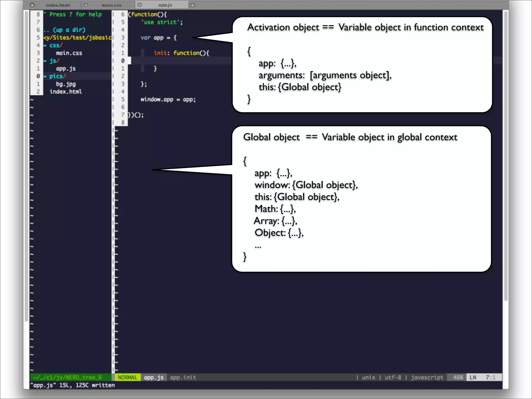Click the y/Sites/test/jsbasic path line

coord(77,38)
